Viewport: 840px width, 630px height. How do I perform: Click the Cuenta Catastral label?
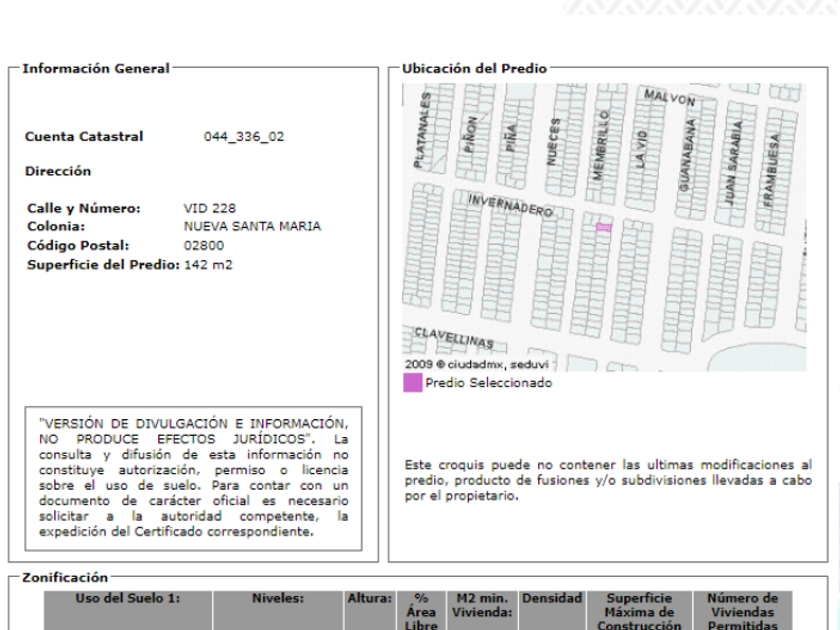pyautogui.click(x=84, y=137)
